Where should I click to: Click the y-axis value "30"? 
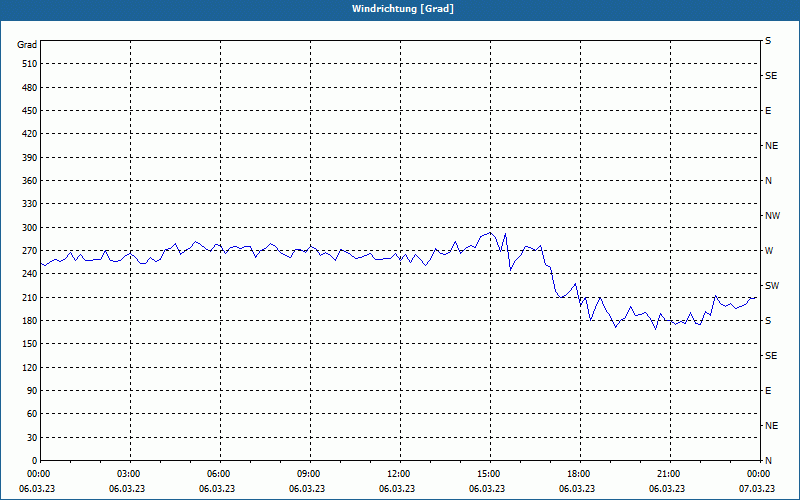tap(32, 437)
